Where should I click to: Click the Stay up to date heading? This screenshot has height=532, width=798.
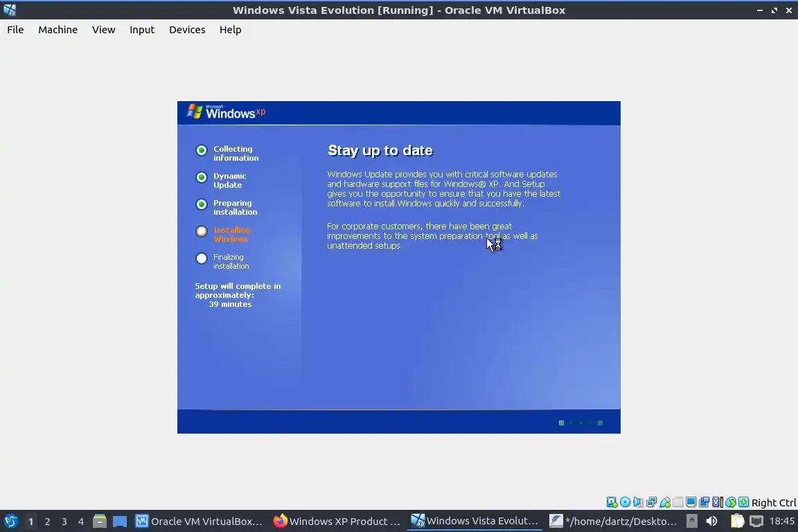click(x=380, y=151)
